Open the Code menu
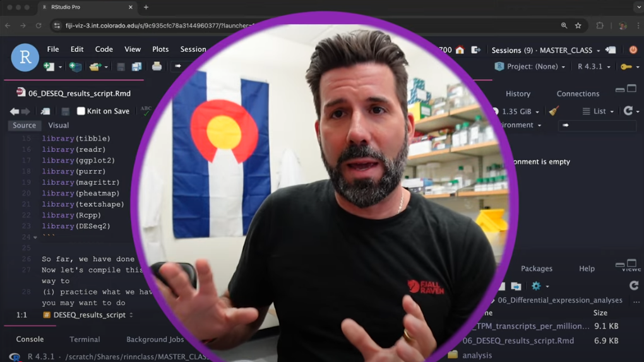 click(104, 49)
